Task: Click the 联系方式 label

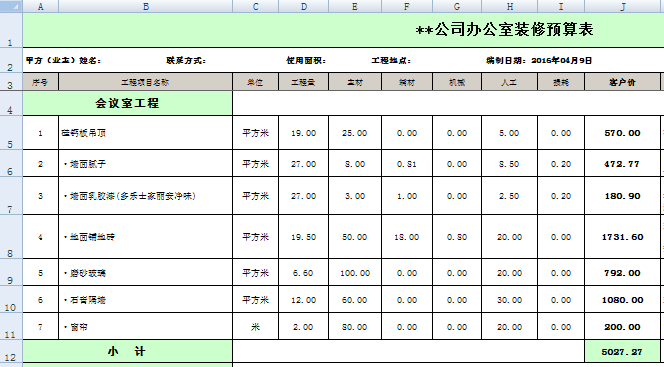Action: click(x=186, y=61)
